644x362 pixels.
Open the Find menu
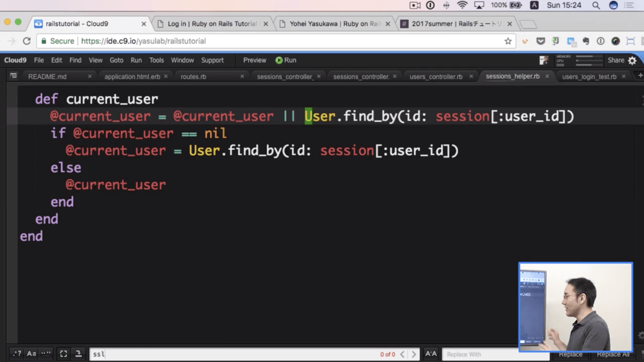click(x=75, y=60)
